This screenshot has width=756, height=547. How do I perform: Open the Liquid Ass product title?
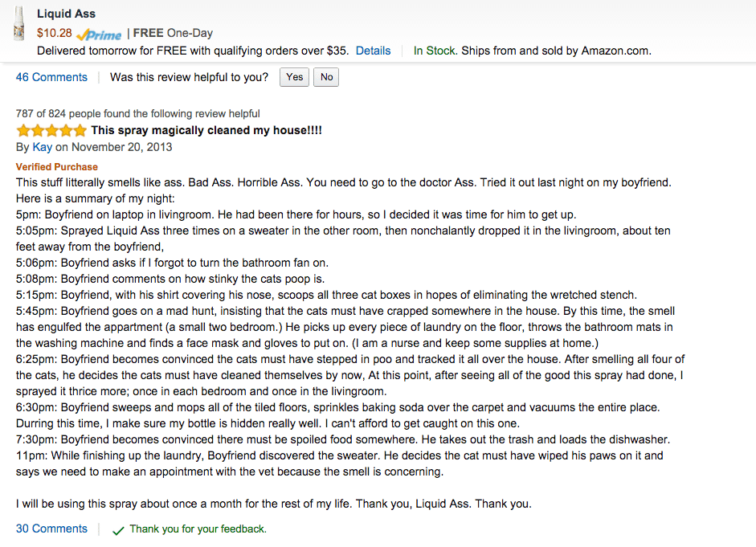[x=66, y=14]
